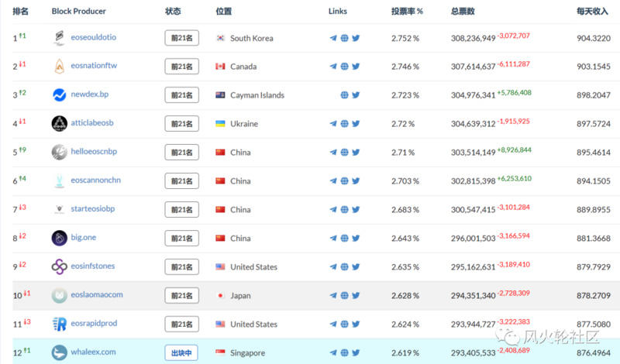Click the eosrapidprod R logo
Viewport: 620px width, 364px height.
click(x=60, y=324)
